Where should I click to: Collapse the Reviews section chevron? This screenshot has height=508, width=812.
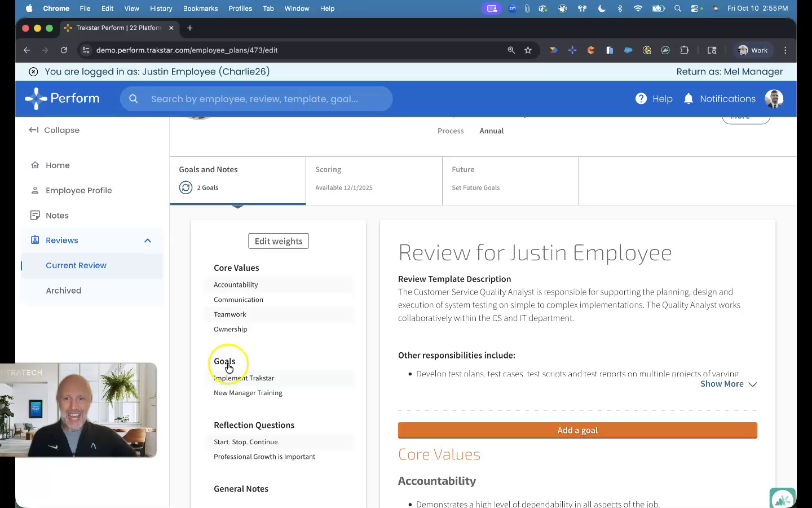tap(148, 240)
